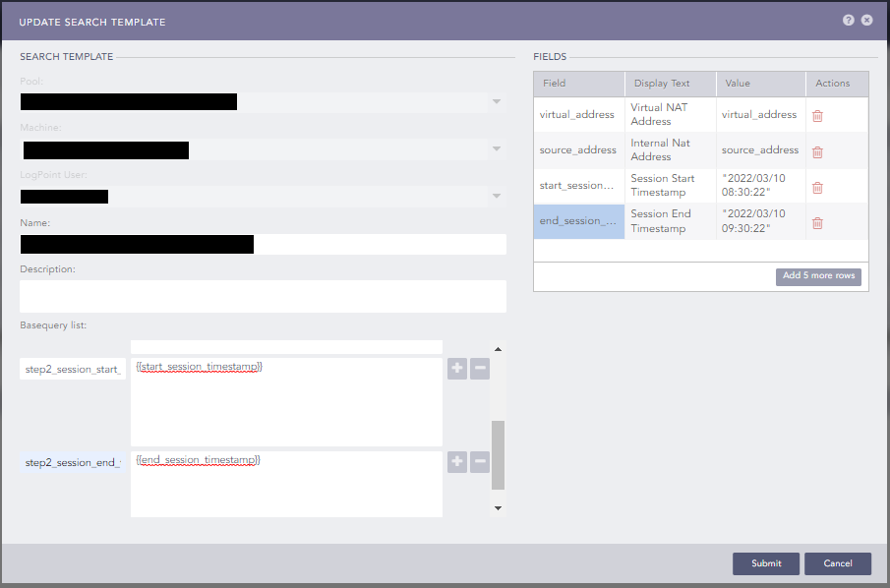Delete the virtual_address field row

[817, 116]
